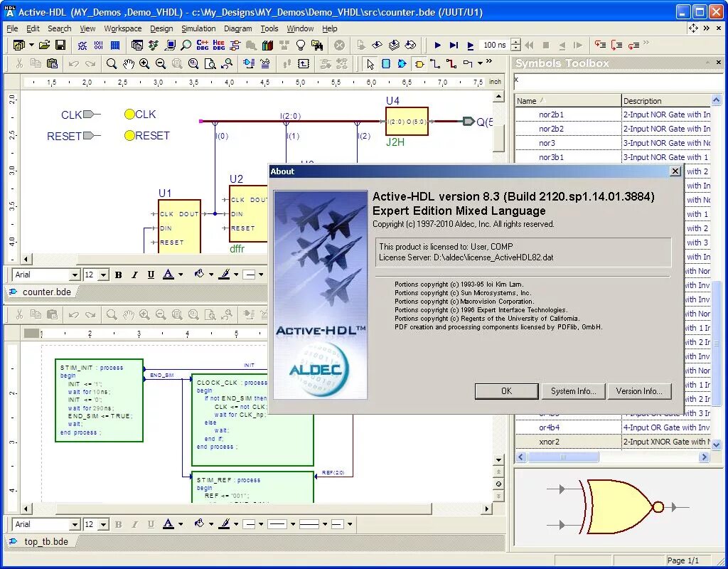Click the Push hierarchy up-arrow icon
Screen dimensions: 728x569
tap(304, 63)
